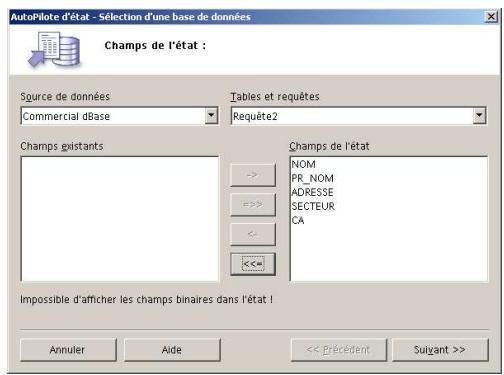Open the Source de données dropdown arrow

tap(211, 116)
